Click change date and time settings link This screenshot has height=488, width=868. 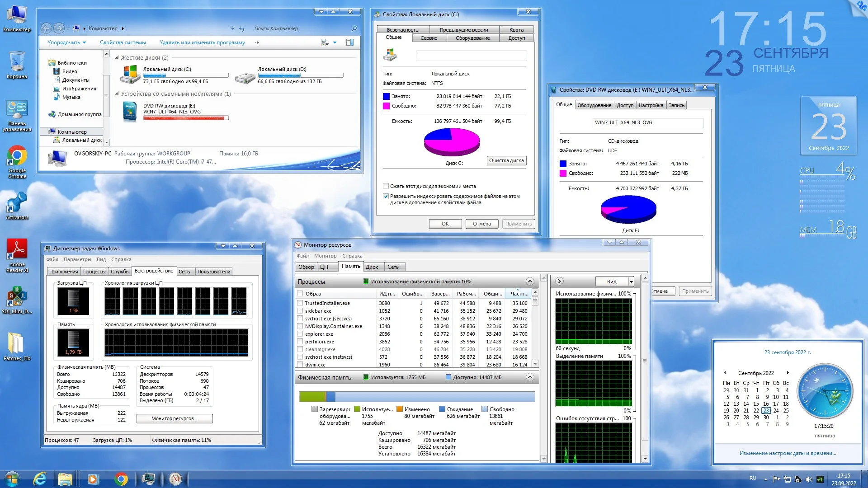788,453
